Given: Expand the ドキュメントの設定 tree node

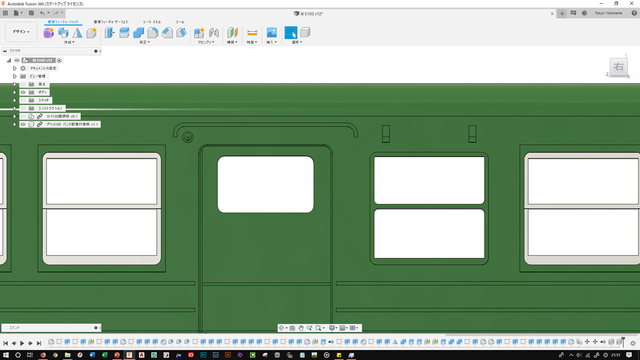Looking at the screenshot, I should point(15,68).
